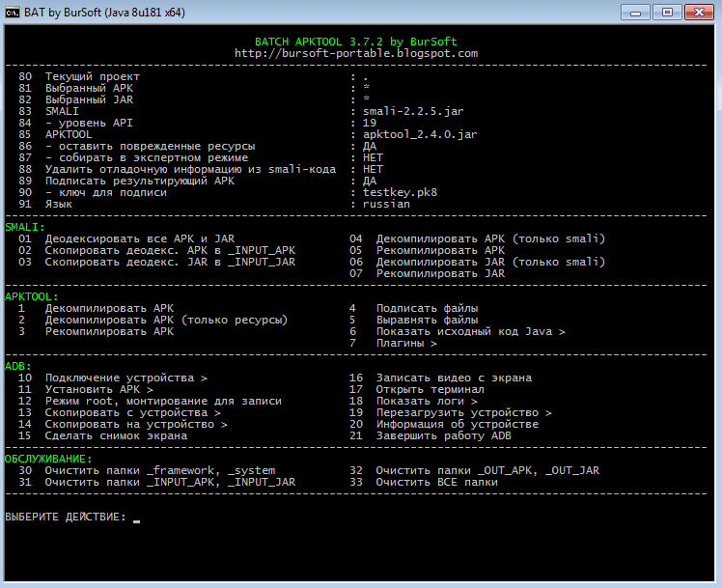Select row 81 Выбранный APK
The width and height of the screenshot is (722, 588).
point(194,89)
